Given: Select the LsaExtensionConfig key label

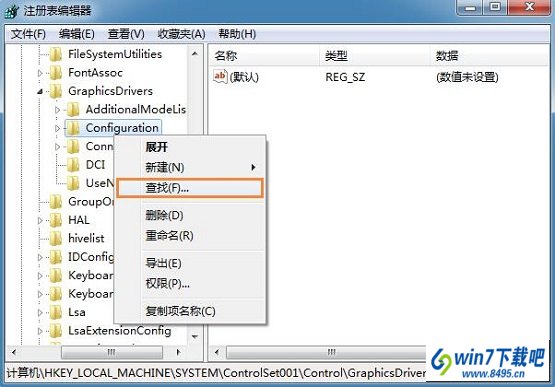Looking at the screenshot, I should (x=120, y=330).
